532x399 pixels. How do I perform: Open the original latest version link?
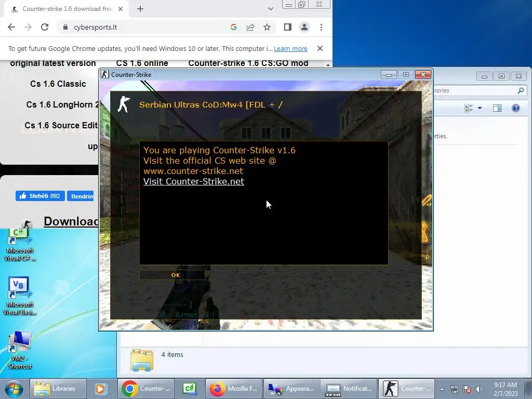(x=53, y=63)
